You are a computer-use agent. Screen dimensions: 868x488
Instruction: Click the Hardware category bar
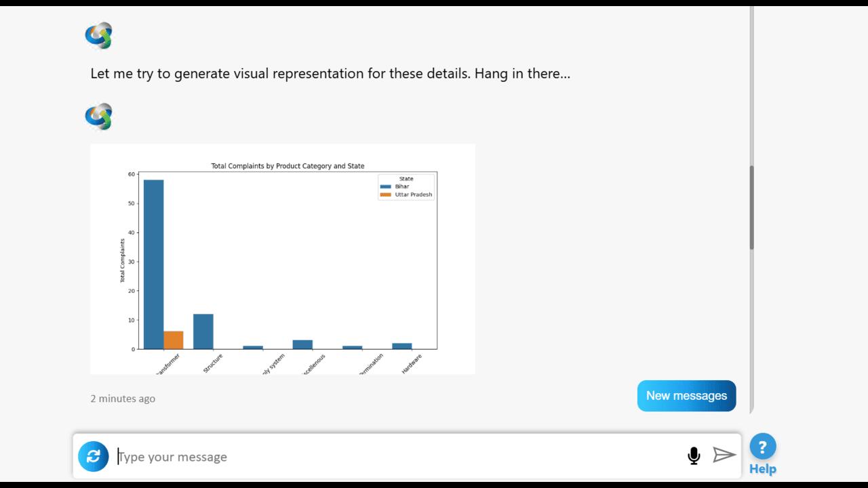[x=402, y=346]
